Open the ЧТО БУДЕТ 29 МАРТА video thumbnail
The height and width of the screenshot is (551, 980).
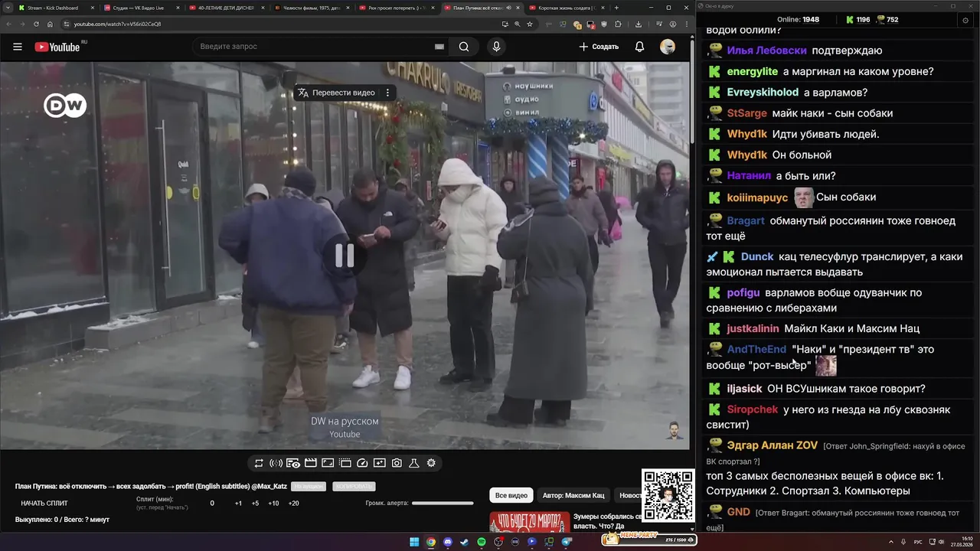pyautogui.click(x=530, y=521)
